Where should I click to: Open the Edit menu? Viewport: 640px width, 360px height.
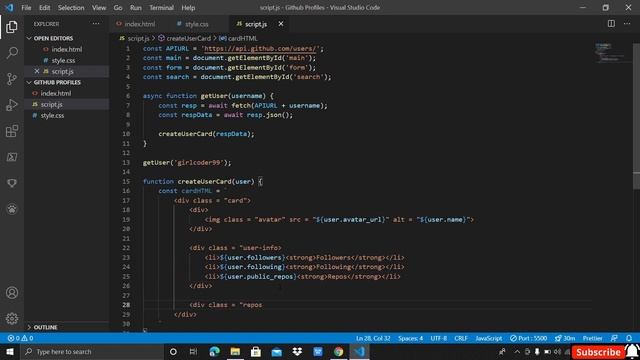pyautogui.click(x=44, y=8)
